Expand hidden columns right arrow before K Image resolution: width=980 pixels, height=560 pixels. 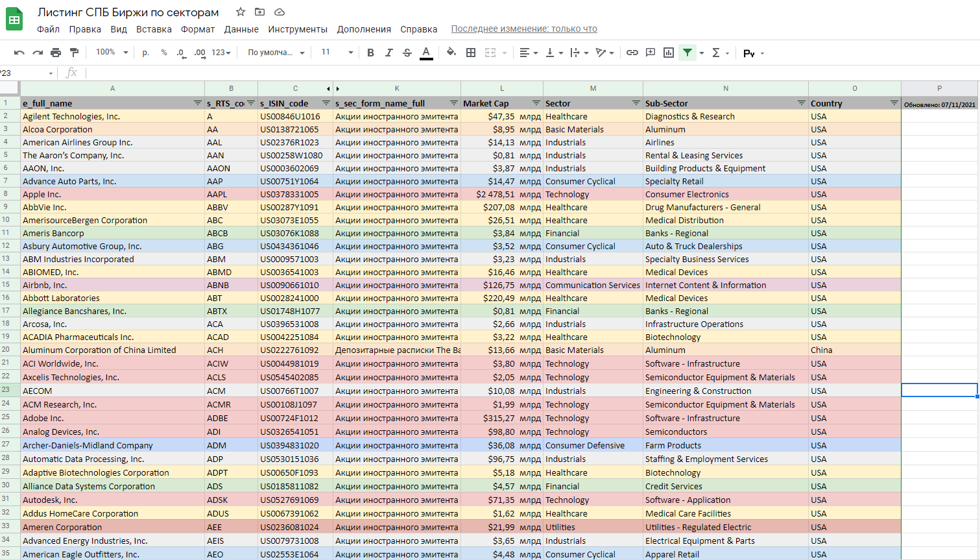(338, 88)
